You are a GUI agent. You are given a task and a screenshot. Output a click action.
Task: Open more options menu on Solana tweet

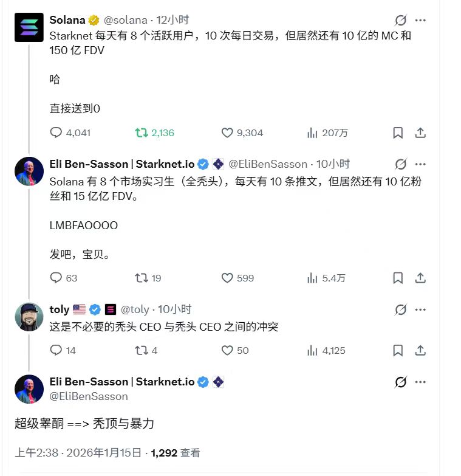click(420, 20)
